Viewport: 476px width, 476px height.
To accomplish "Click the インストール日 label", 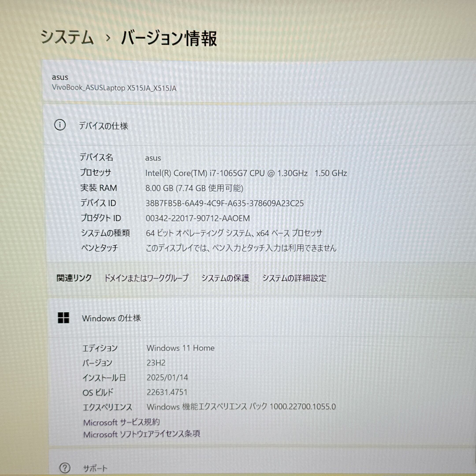I will (x=104, y=377).
